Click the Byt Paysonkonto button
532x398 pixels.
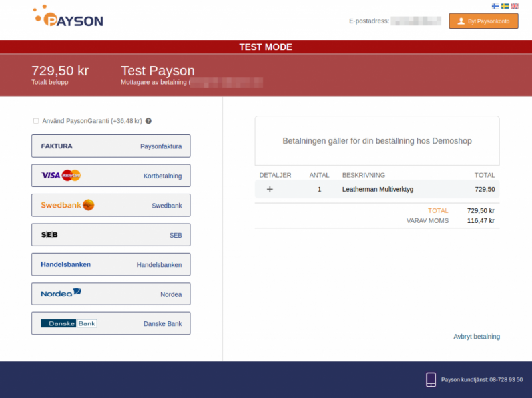[x=483, y=21]
